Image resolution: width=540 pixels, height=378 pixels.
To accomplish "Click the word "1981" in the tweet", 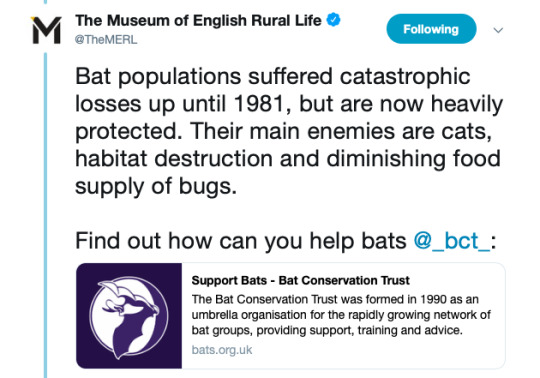I will coord(259,104).
